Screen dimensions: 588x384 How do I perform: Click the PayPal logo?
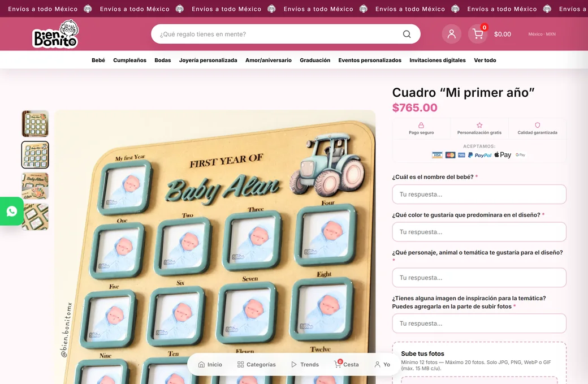tap(479, 155)
